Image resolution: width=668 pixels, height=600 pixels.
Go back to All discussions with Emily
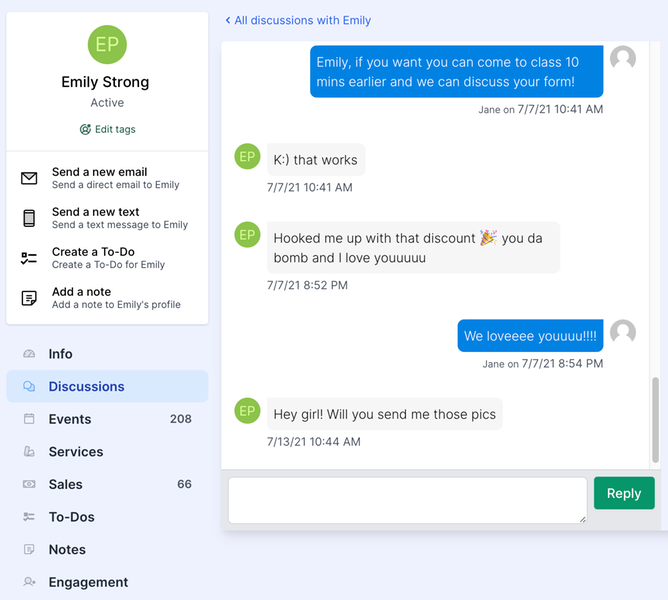coord(298,20)
